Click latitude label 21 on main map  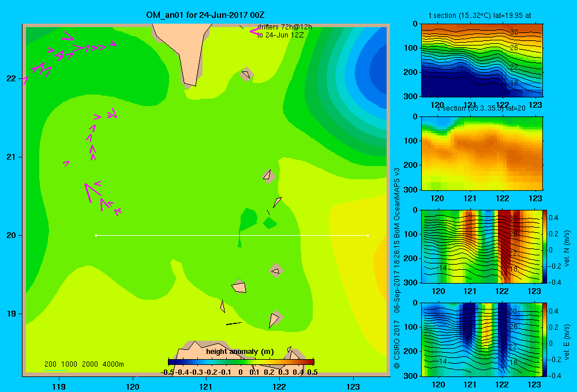[x=12, y=157]
